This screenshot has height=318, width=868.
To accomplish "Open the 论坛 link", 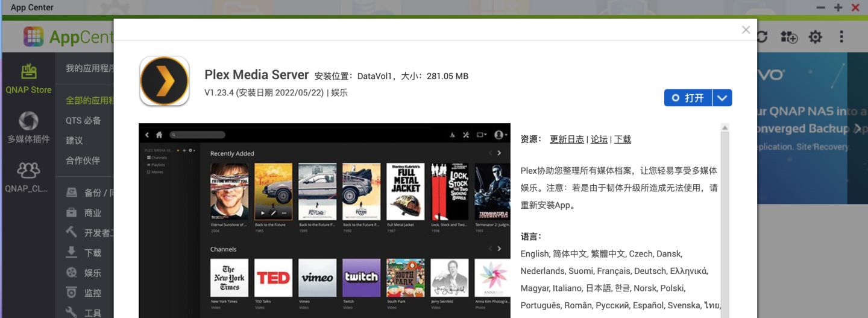I will [x=599, y=139].
